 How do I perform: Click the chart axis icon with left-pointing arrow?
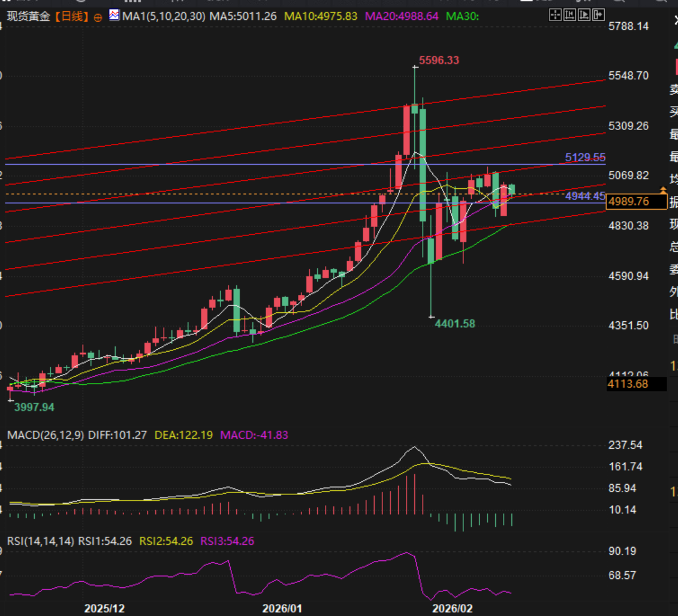pyautogui.click(x=570, y=15)
